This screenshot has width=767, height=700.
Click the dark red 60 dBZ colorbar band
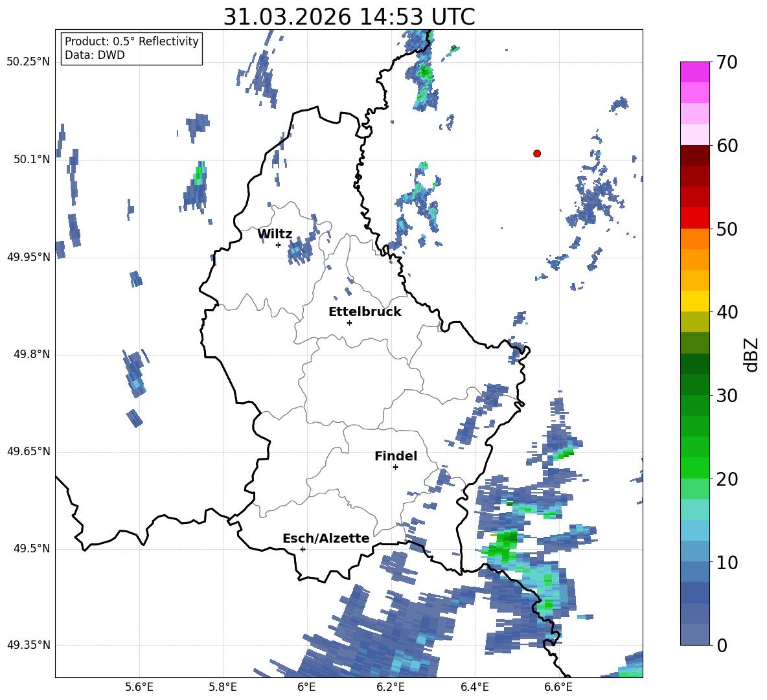coord(694,155)
